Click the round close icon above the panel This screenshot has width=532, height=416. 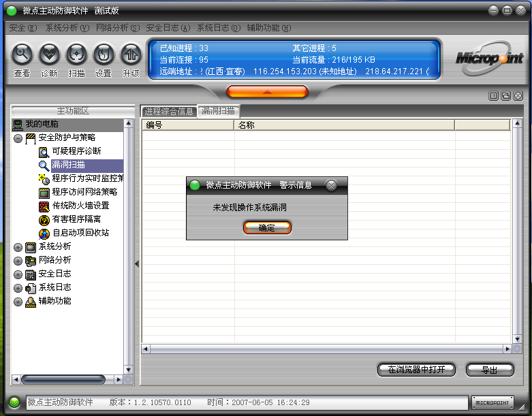coord(518,96)
